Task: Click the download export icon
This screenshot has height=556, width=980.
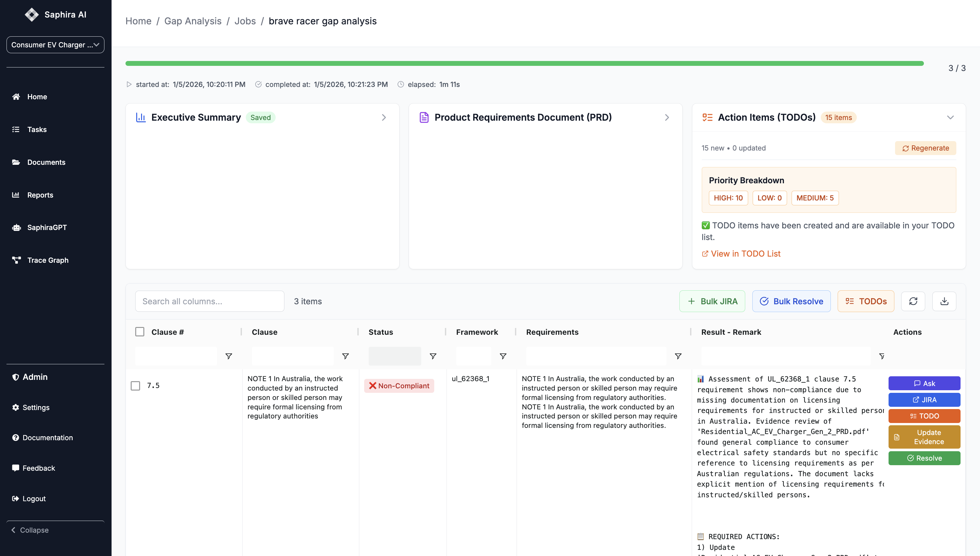Action: (x=944, y=301)
